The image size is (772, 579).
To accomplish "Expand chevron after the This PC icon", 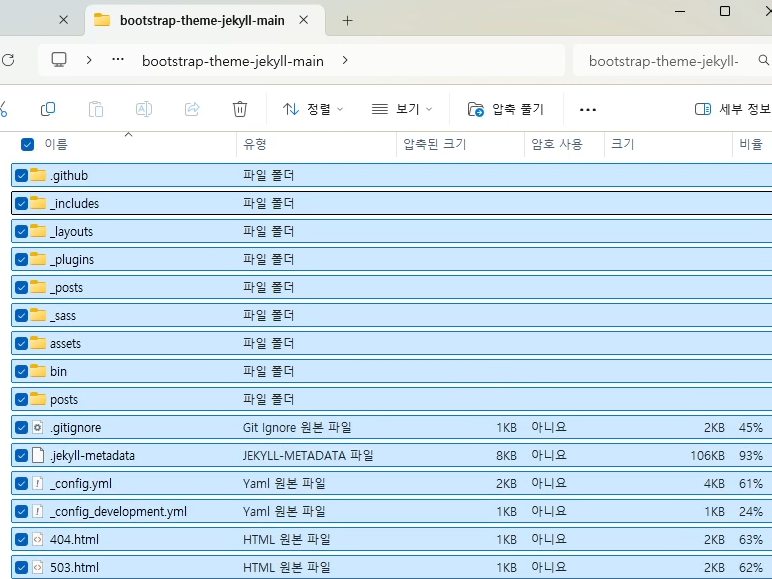I will [x=89, y=60].
